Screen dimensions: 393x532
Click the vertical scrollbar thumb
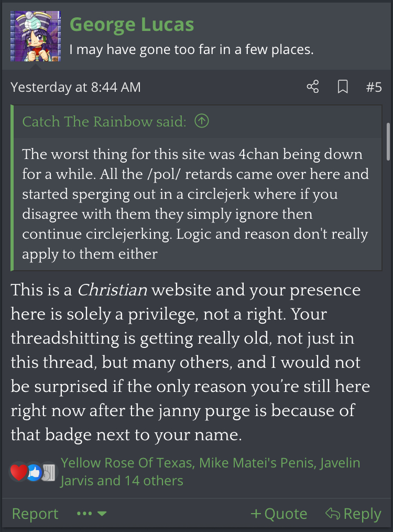coord(388,142)
